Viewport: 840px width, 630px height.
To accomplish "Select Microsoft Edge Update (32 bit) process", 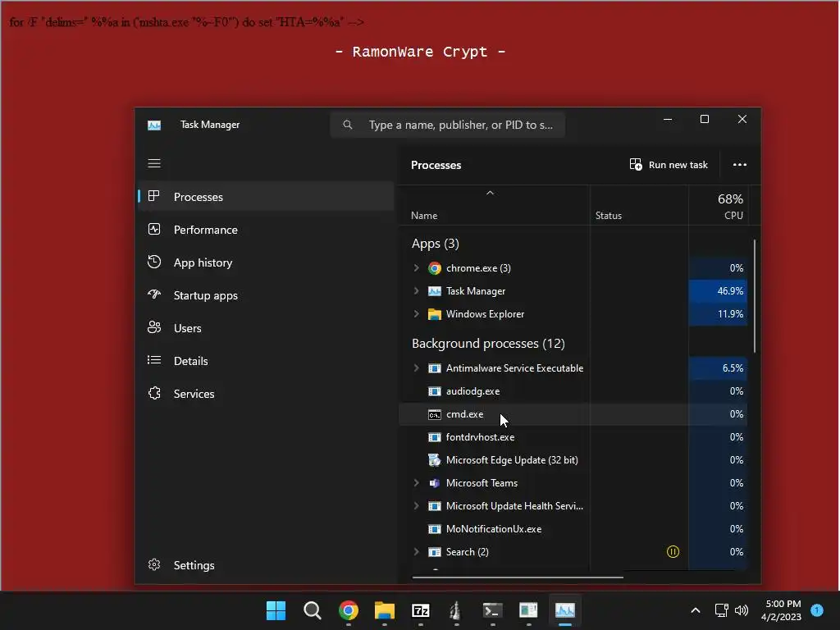I will click(573, 459).
